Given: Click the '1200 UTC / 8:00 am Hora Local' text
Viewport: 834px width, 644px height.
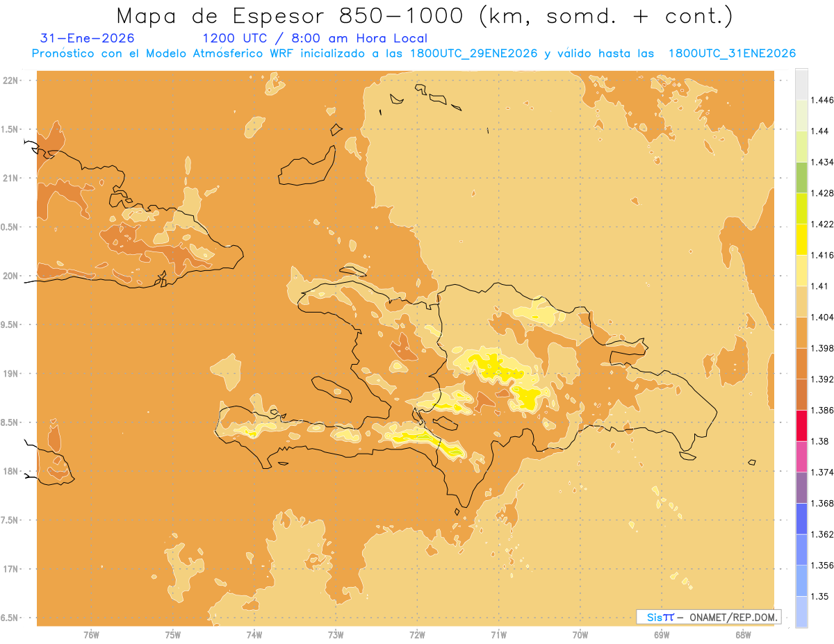Looking at the screenshot, I should tap(315, 38).
